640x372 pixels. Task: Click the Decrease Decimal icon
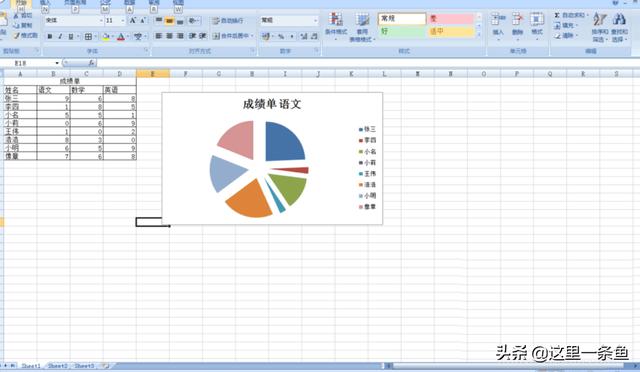click(x=314, y=36)
